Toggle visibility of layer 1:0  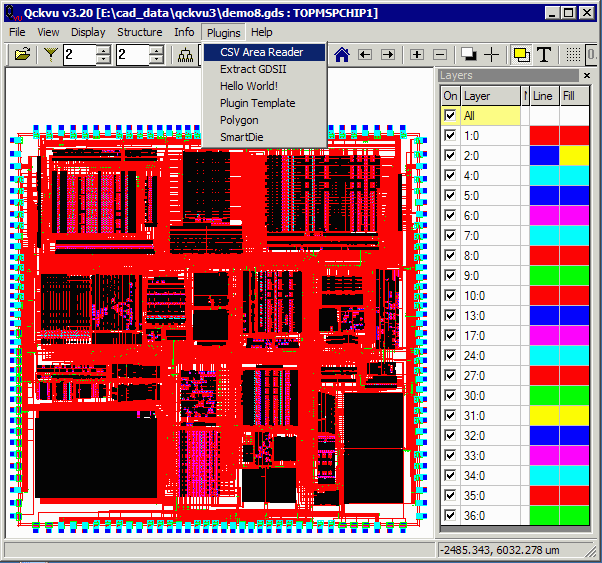pyautogui.click(x=450, y=135)
